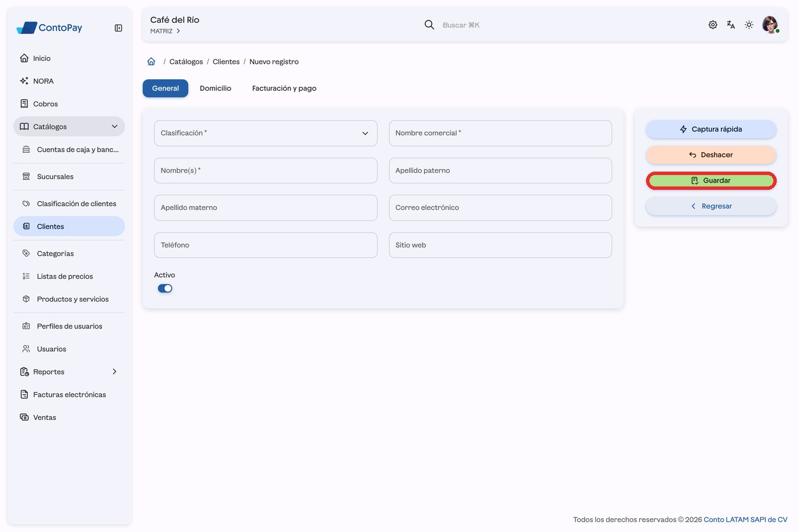Select Clientes in sidebar

coord(69,226)
